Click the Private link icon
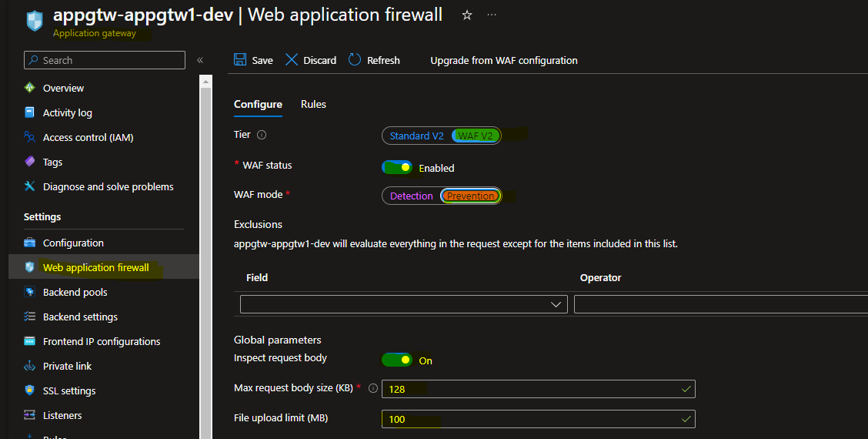This screenshot has height=439, width=868. pos(30,366)
